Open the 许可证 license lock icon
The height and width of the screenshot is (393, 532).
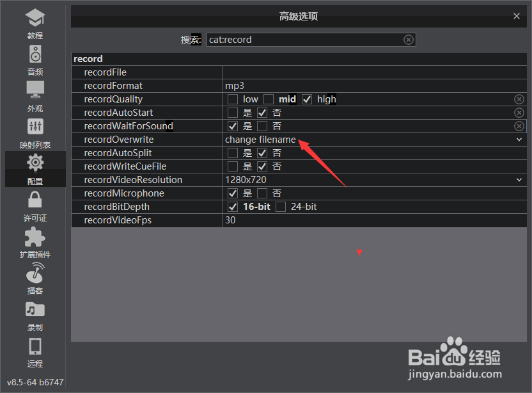click(35, 200)
